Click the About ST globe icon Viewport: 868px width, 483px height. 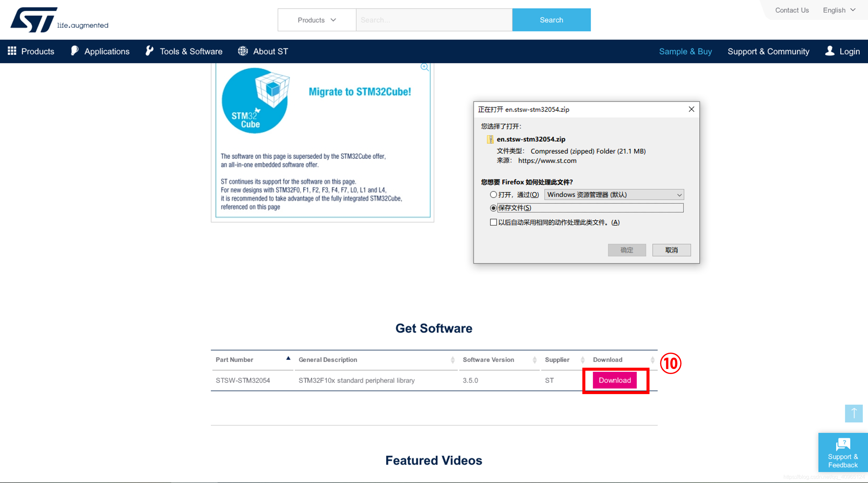(x=243, y=51)
